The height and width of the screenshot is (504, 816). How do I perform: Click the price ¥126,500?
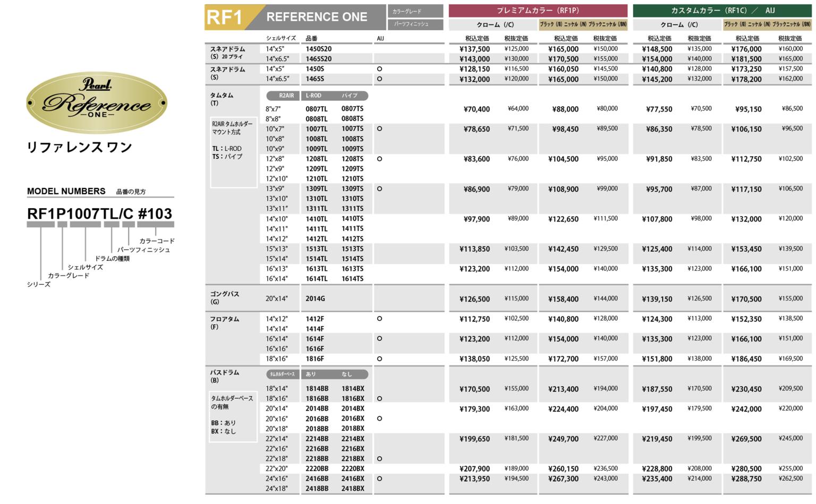click(474, 299)
